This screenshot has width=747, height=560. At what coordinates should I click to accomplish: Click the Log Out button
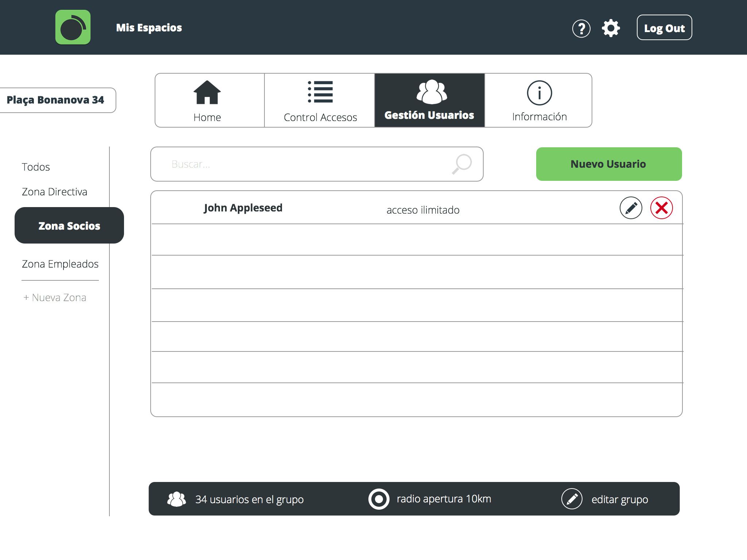click(x=664, y=28)
